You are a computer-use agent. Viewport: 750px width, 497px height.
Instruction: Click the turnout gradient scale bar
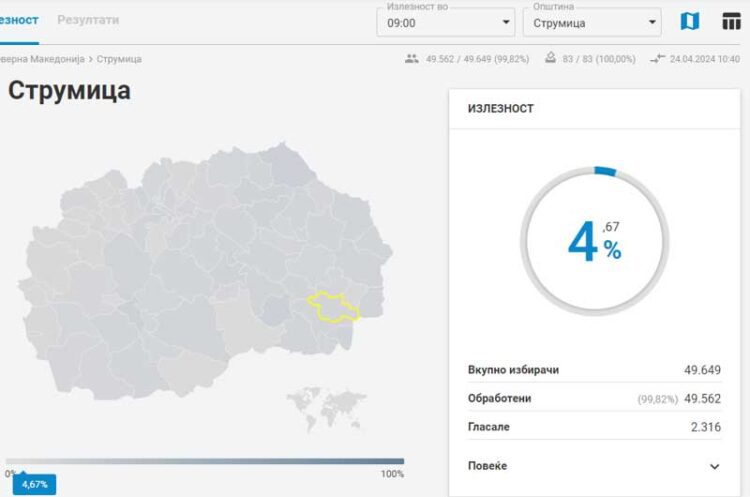(x=205, y=461)
